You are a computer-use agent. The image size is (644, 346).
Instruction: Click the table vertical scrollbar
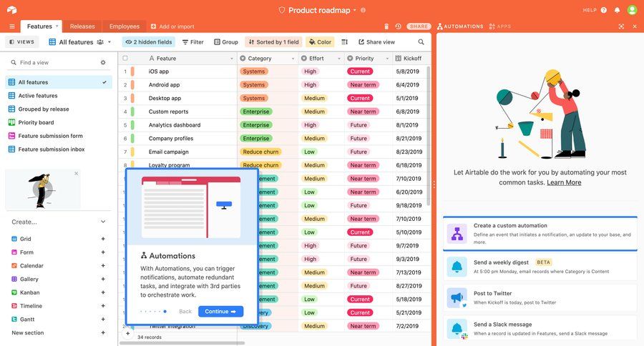click(429, 135)
